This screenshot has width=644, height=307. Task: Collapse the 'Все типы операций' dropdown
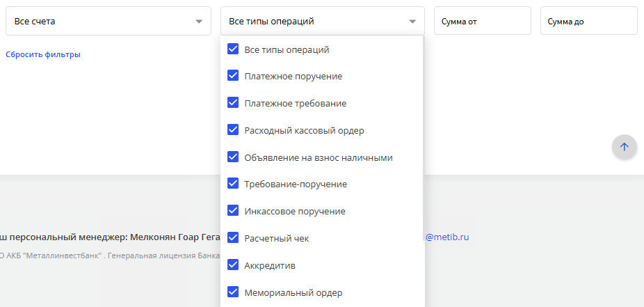(323, 21)
